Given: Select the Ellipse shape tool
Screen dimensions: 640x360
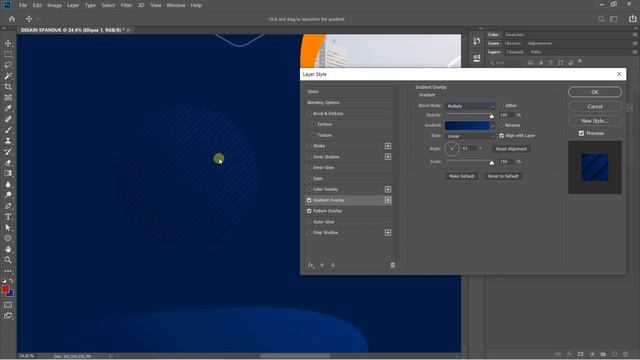Looking at the screenshot, I should click(x=8, y=238).
